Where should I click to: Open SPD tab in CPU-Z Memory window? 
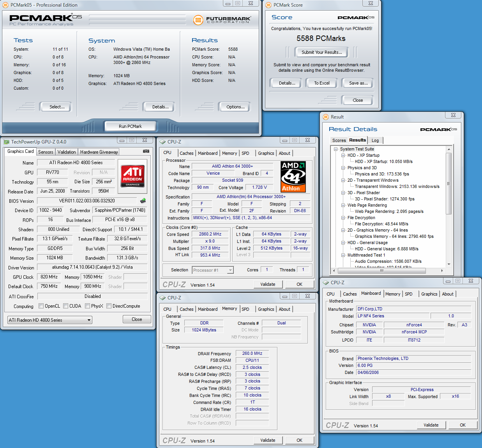tap(245, 309)
